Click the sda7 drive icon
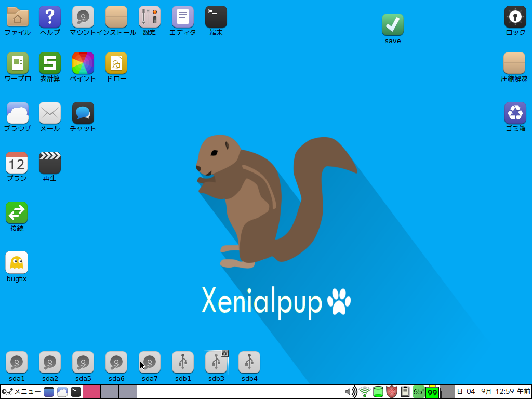Image resolution: width=532 pixels, height=399 pixels. click(x=150, y=362)
